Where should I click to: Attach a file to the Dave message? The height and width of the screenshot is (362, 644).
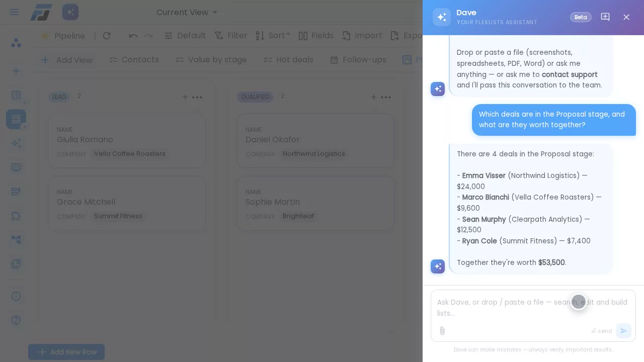pos(442,331)
